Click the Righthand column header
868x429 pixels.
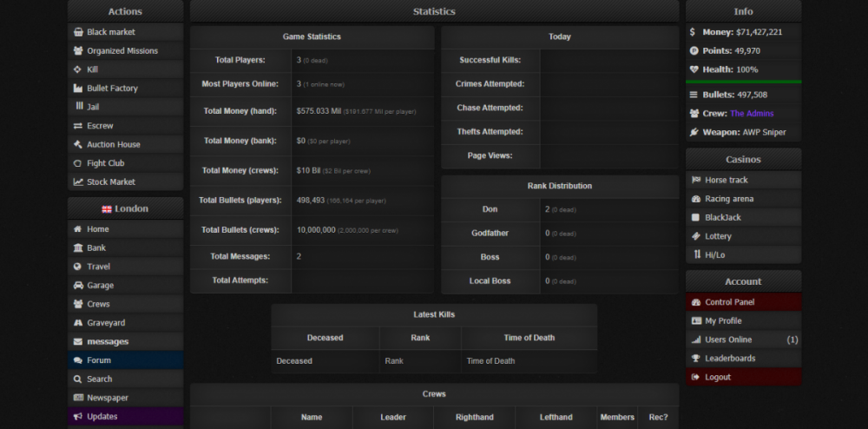475,418
